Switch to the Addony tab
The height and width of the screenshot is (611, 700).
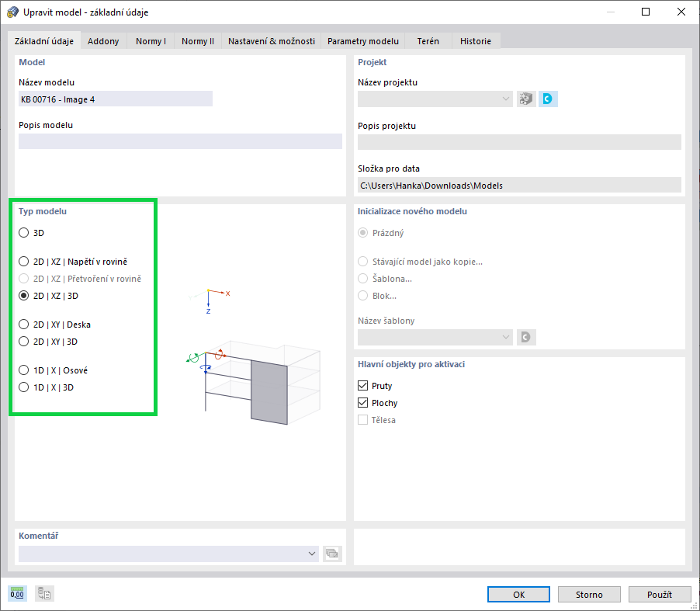(103, 41)
